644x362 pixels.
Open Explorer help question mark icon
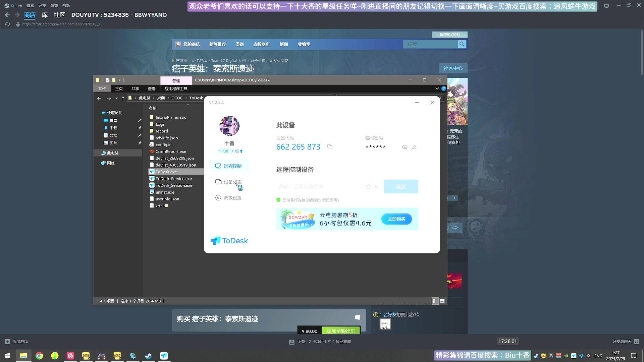coord(444,88)
